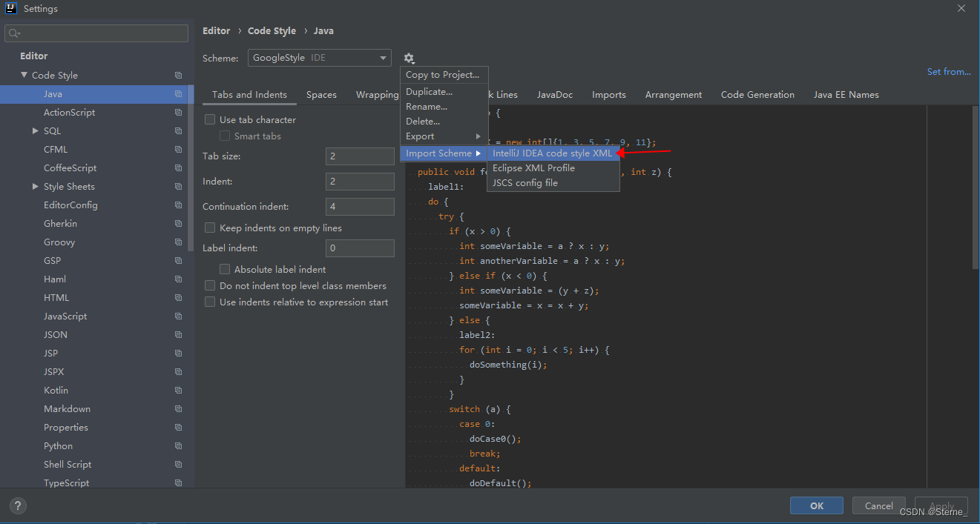Switch to the Imports tab
Screen dimensions: 980x524
pyautogui.click(x=609, y=95)
